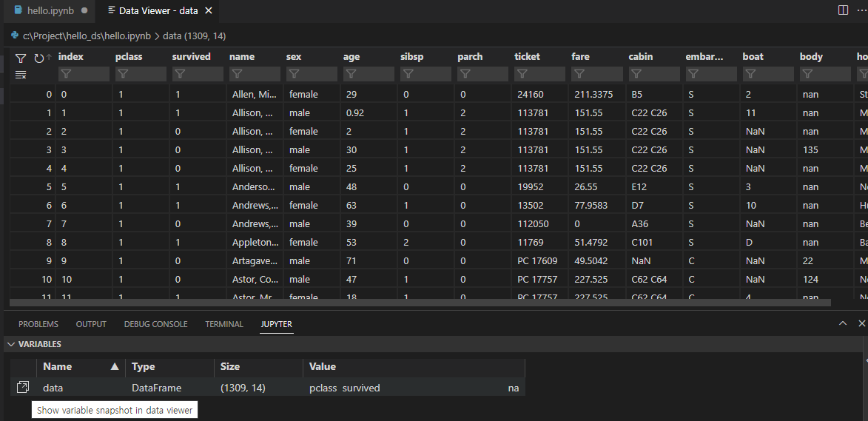868x421 pixels.
Task: Close the Data Viewer - data tab
Action: (x=208, y=10)
